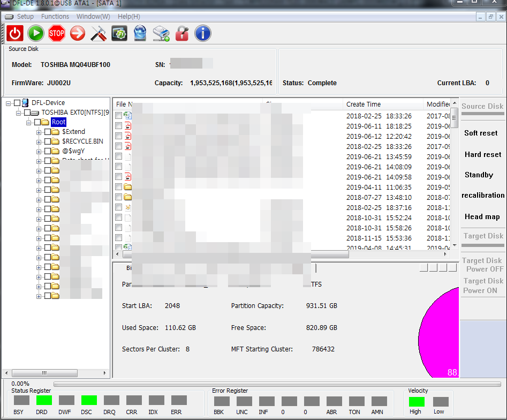The width and height of the screenshot is (507, 420).
Task: Tick the $Extend folder checkbox
Action: (48, 132)
